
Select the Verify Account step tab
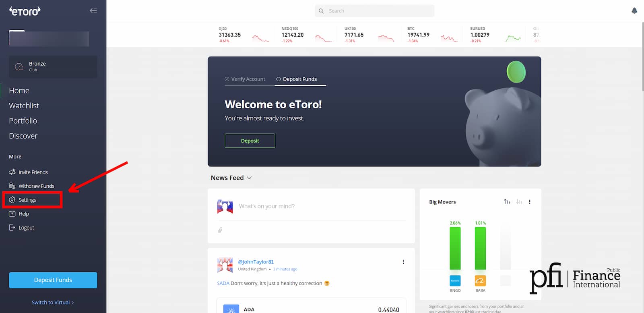[245, 79]
